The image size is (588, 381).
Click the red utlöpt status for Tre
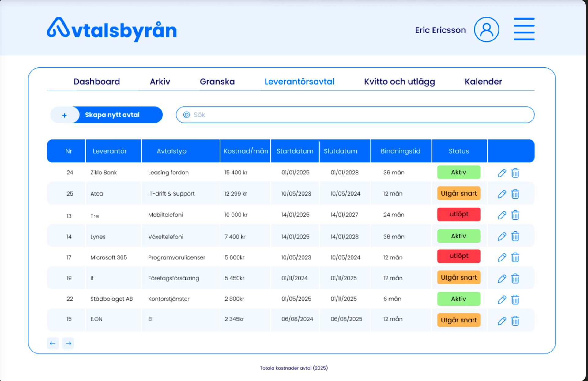[458, 214]
